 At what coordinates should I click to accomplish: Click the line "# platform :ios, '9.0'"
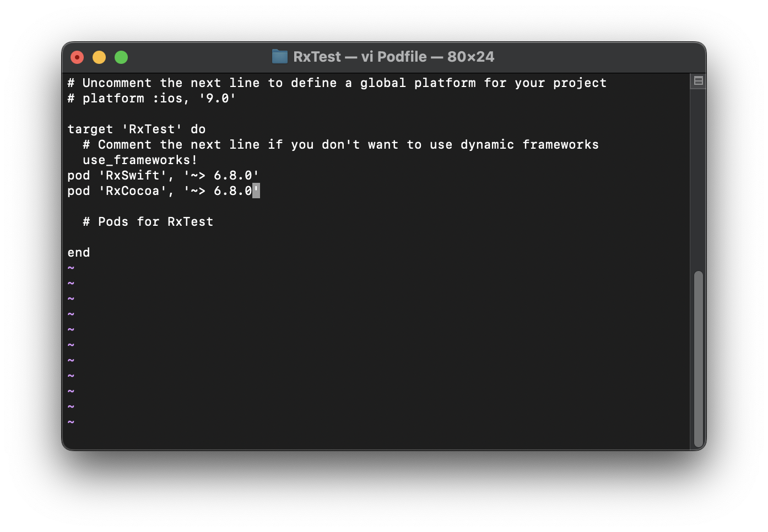click(x=152, y=99)
